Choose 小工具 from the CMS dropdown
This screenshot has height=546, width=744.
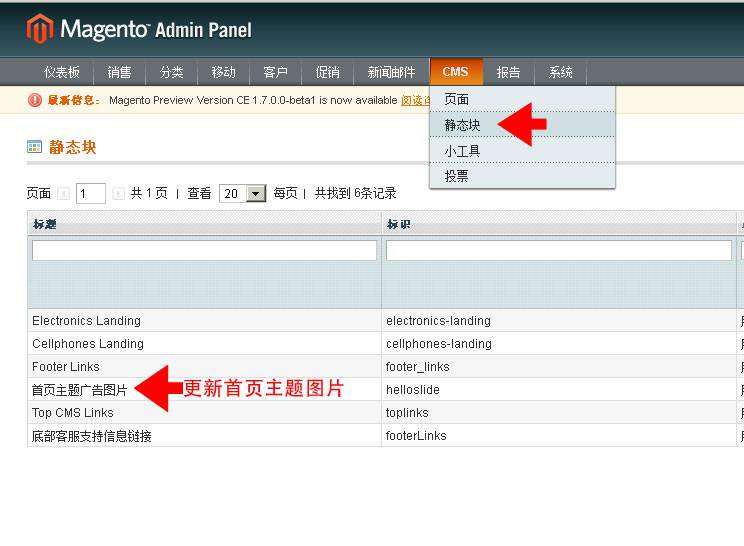click(522, 150)
